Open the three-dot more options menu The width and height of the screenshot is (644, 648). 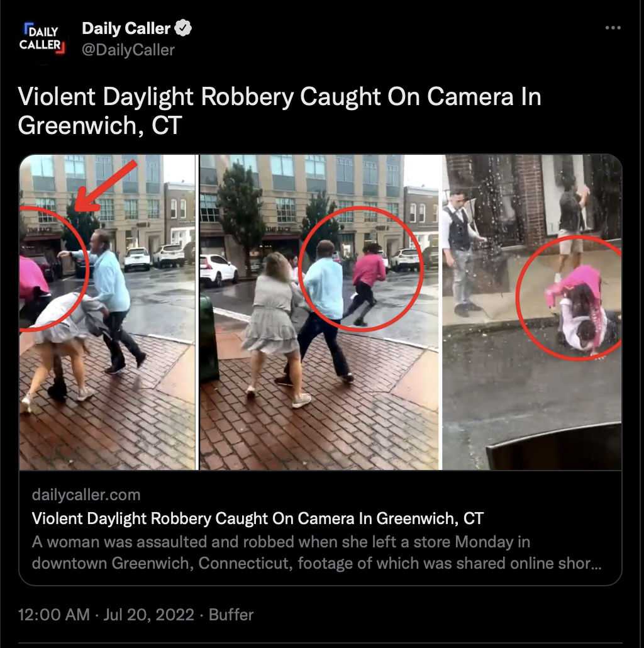pyautogui.click(x=613, y=28)
